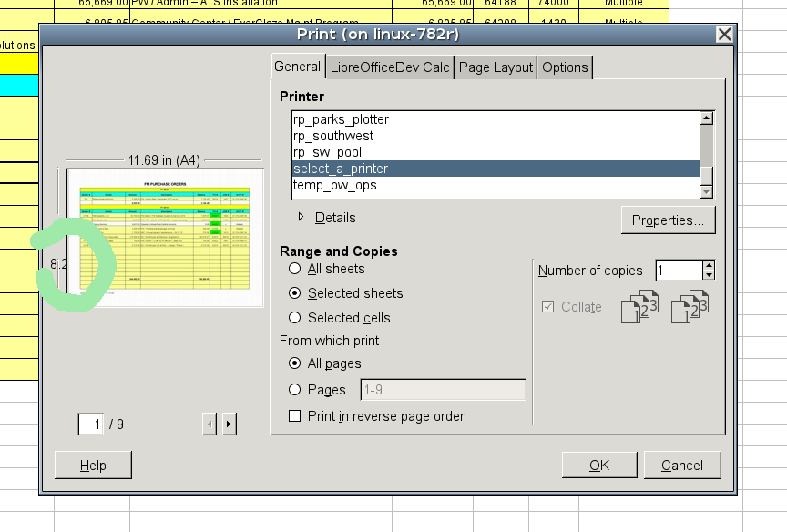Image resolution: width=787 pixels, height=532 pixels.
Task: Pick temp_pw_ops from printer list
Action: coord(496,185)
